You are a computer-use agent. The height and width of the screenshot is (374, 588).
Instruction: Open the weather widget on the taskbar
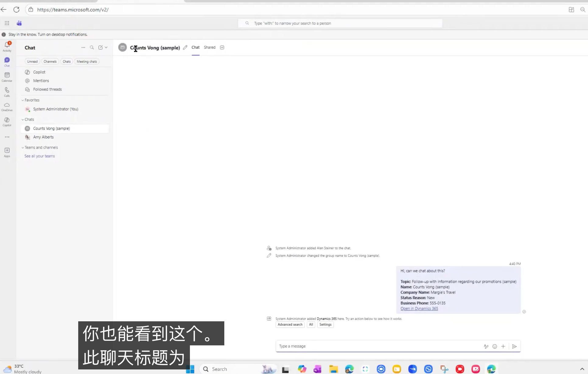click(22, 369)
